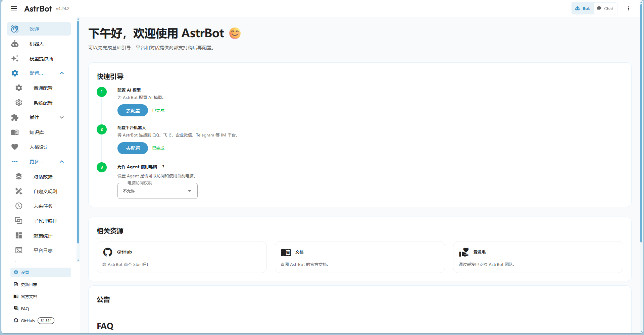Click the outlined gear icon beside 系统配置
The height and width of the screenshot is (335, 644).
[19, 103]
